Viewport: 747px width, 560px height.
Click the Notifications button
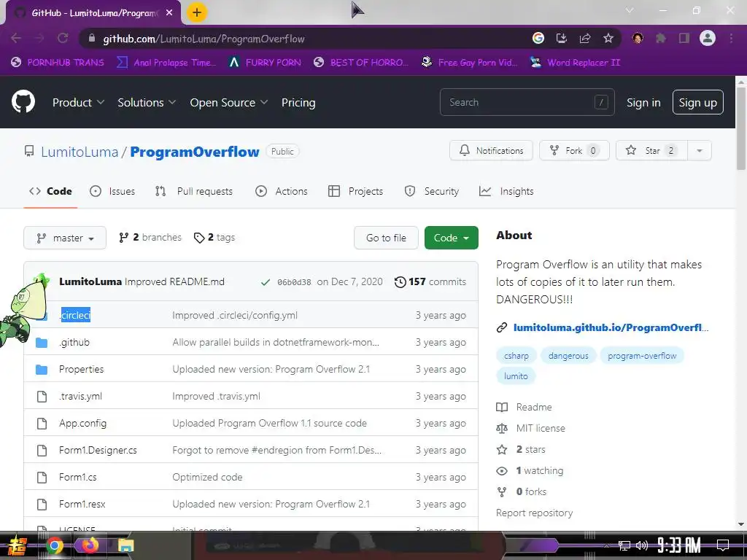[491, 150]
